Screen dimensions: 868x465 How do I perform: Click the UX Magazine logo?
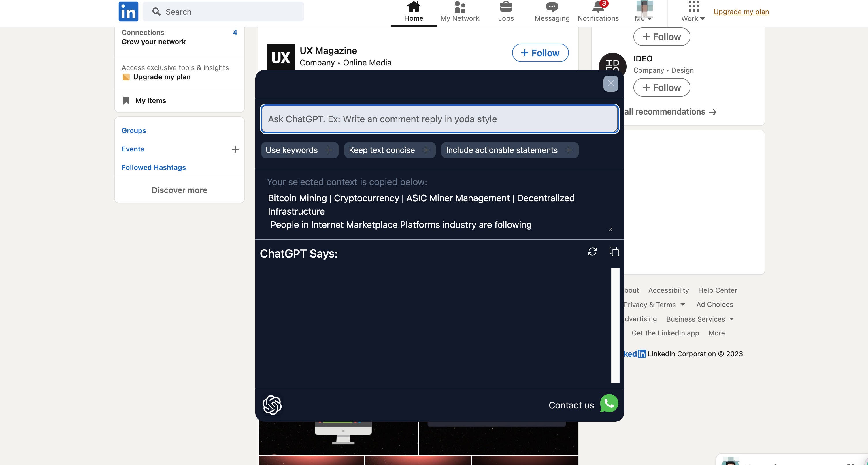click(x=281, y=57)
